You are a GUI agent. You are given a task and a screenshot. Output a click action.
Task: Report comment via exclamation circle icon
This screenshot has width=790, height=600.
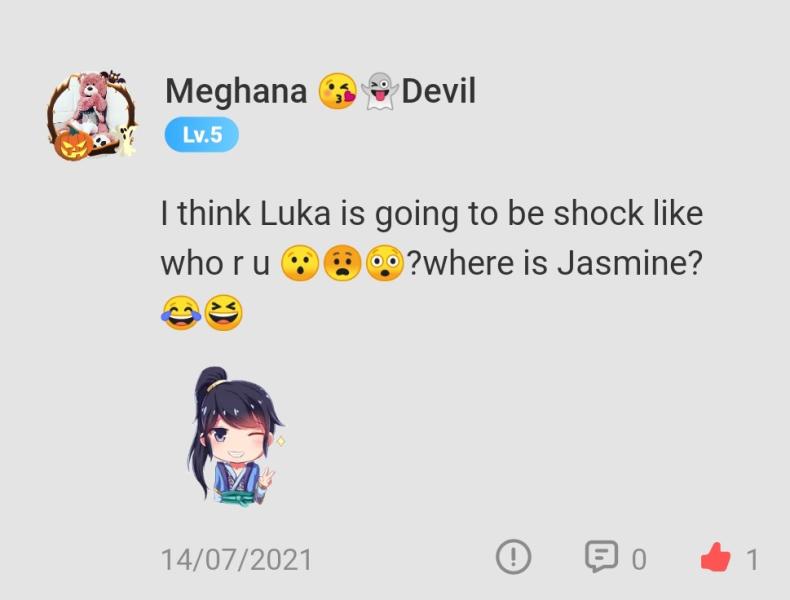(x=513, y=557)
